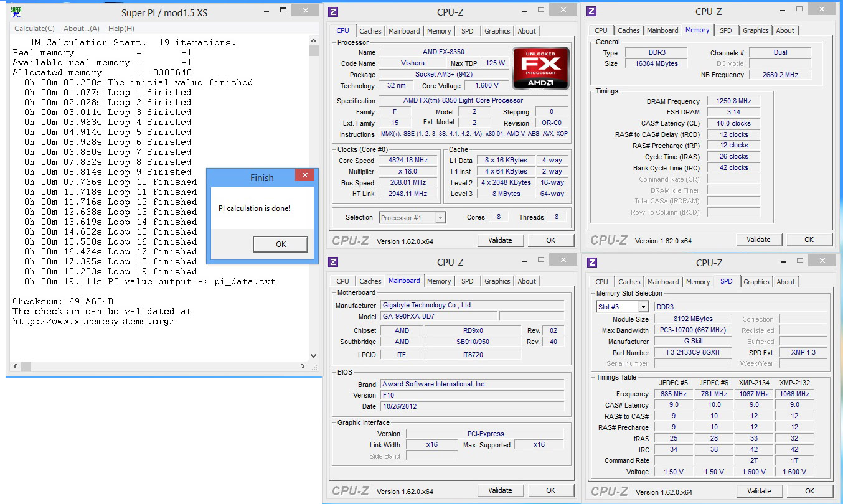Switch to About tab in the CPU-Z mainboard window
This screenshot has width=843, height=504.
(527, 281)
